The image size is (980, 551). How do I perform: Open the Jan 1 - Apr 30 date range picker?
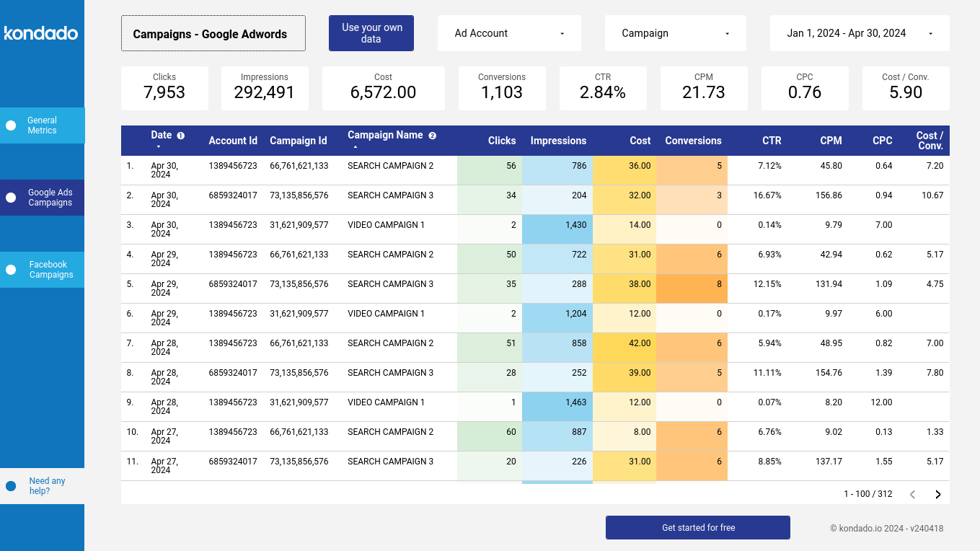tap(859, 32)
